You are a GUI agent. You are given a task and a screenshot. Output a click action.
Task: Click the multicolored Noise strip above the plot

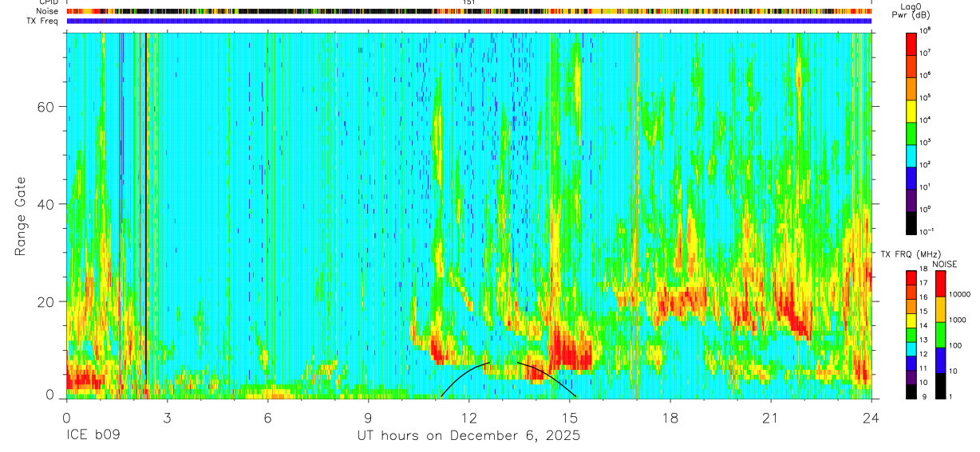(468, 11)
